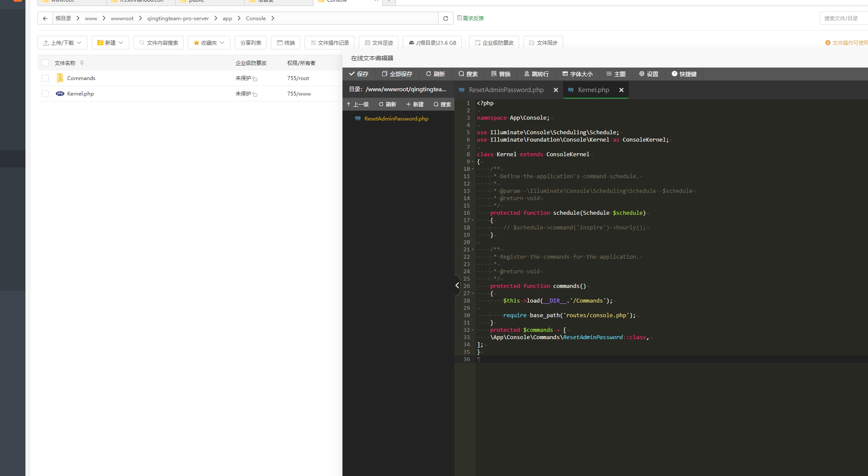The image size is (868, 476).
Task: Open the 主题 theme selector
Action: tap(616, 74)
